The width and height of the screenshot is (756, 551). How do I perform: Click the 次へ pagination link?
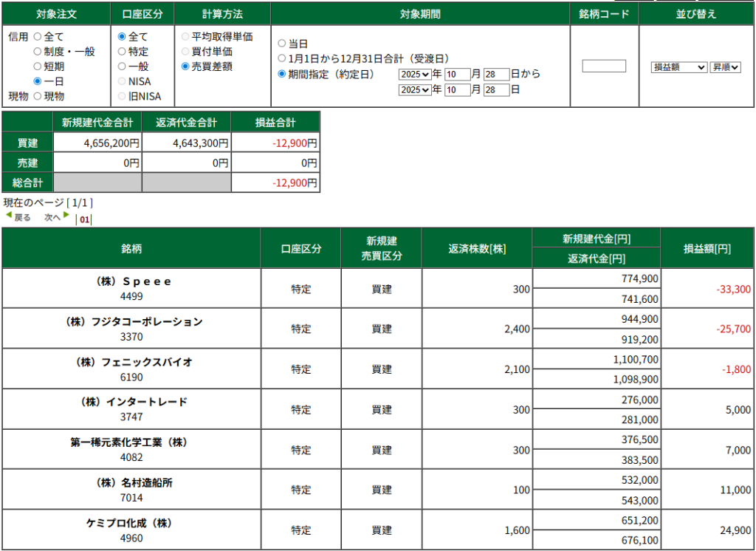52,218
